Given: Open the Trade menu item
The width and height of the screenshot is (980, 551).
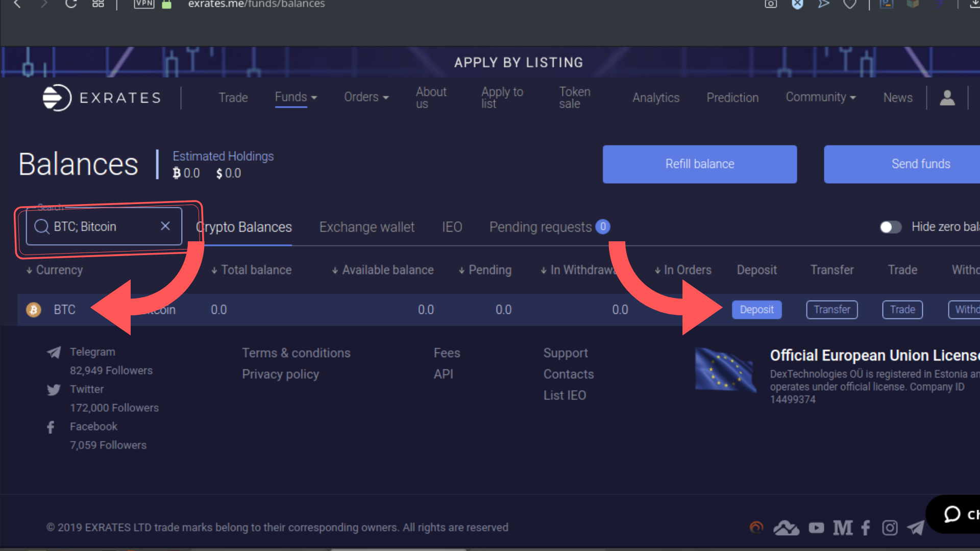Looking at the screenshot, I should [233, 97].
